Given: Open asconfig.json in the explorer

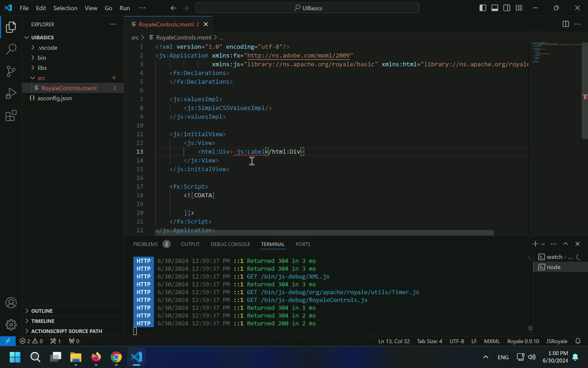Looking at the screenshot, I should pyautogui.click(x=73, y=98).
